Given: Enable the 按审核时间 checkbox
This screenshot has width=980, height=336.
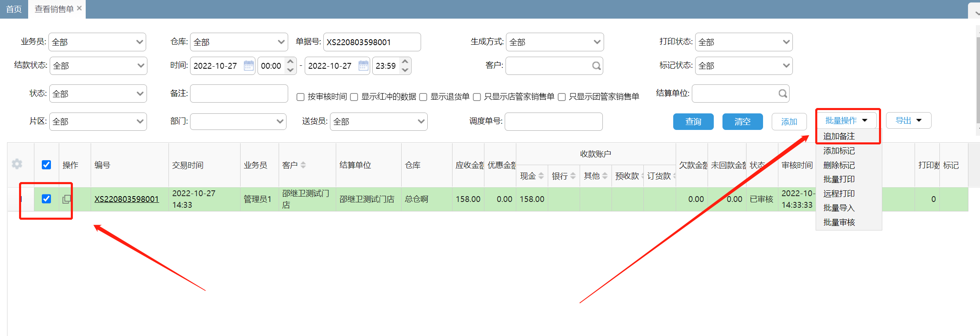Looking at the screenshot, I should [x=301, y=97].
